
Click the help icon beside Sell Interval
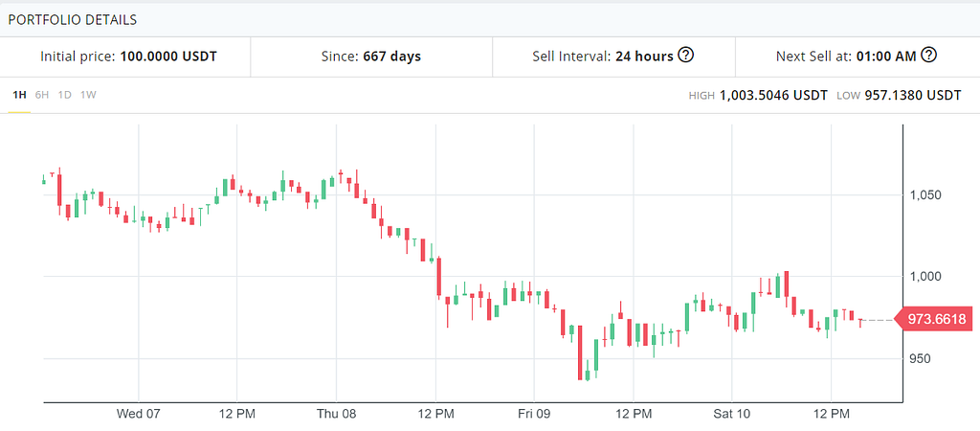pyautogui.click(x=685, y=56)
